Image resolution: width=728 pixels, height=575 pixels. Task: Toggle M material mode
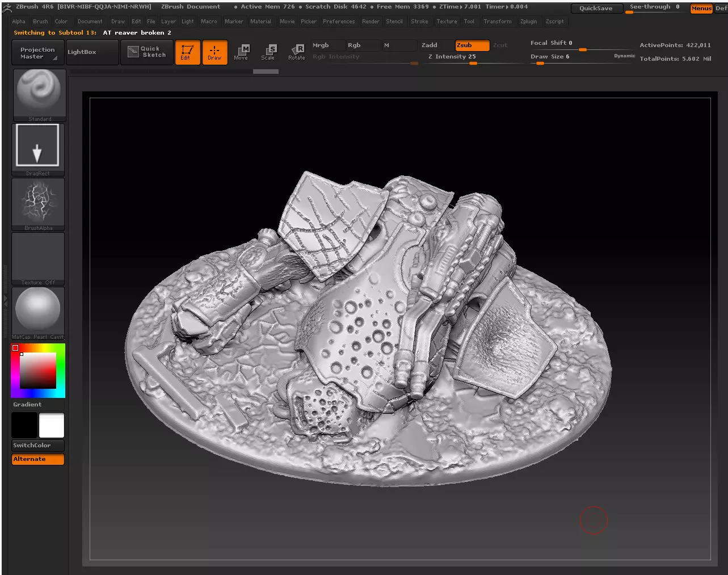(x=399, y=45)
